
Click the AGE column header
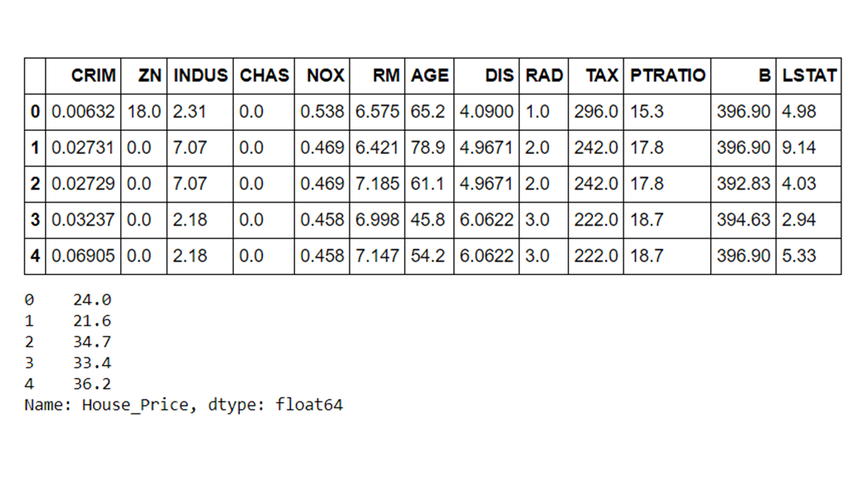pos(429,75)
